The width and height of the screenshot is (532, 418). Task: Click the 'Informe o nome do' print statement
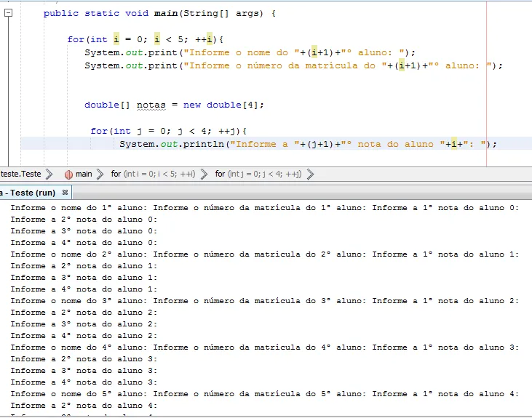pyautogui.click(x=250, y=52)
